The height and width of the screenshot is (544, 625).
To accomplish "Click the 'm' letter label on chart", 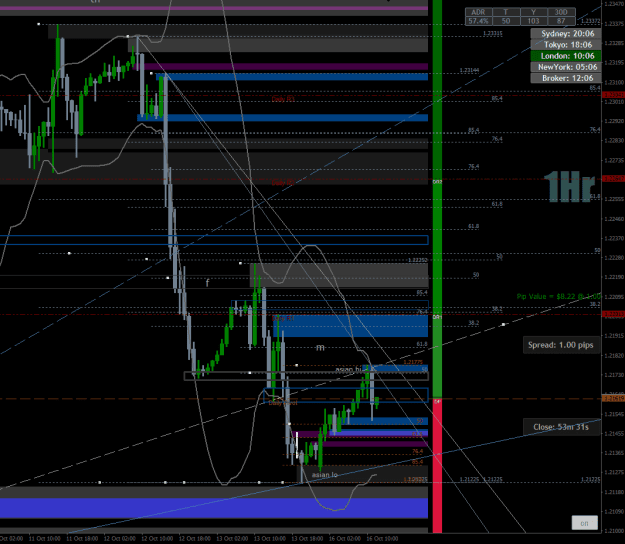I will [x=320, y=348].
